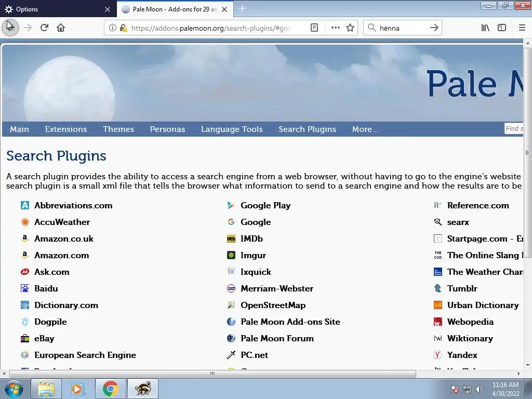Click the Abbreviations.com plugin icon

pyautogui.click(x=25, y=205)
